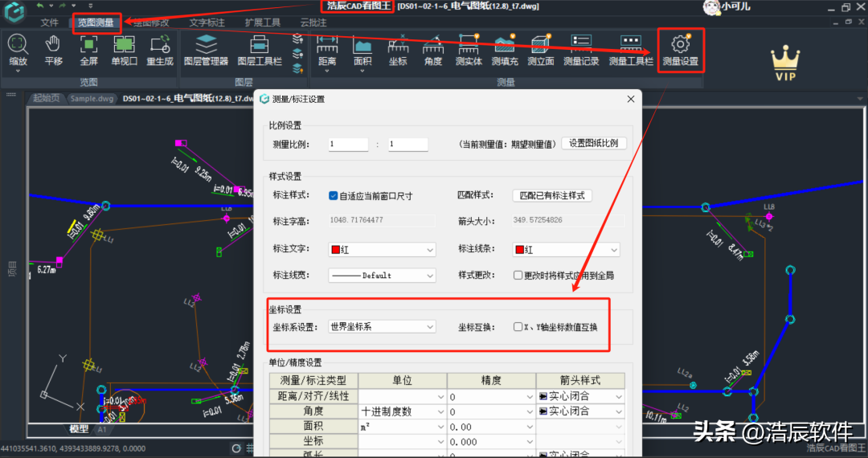Click the 匹配已有标注样式 button
The image size is (868, 458).
(552, 195)
